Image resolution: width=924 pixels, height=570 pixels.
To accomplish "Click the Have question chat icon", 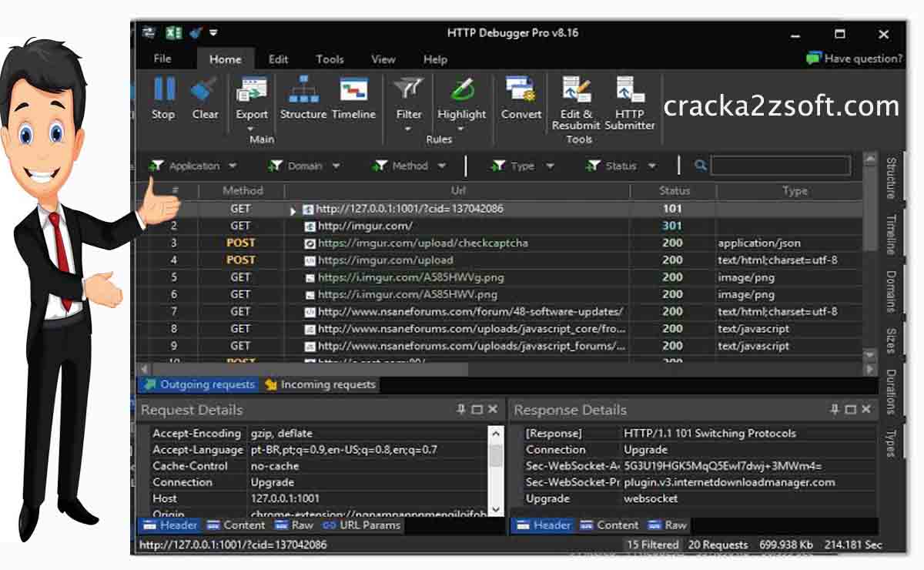I will 814,59.
